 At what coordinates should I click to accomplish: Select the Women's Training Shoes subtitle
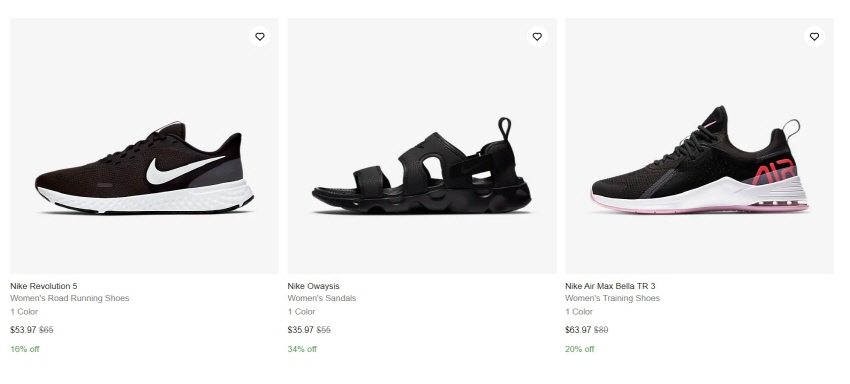[613, 298]
